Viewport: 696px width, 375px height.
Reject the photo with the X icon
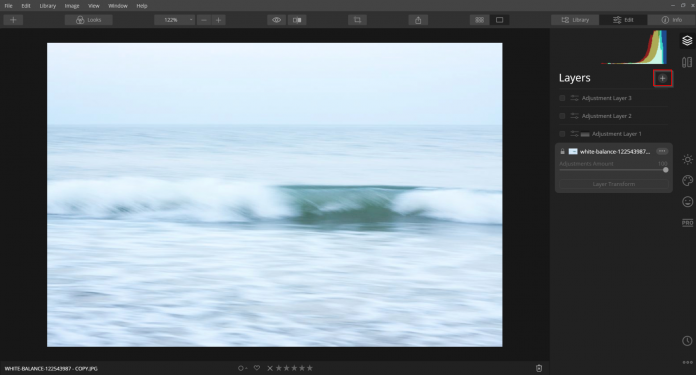click(x=270, y=368)
